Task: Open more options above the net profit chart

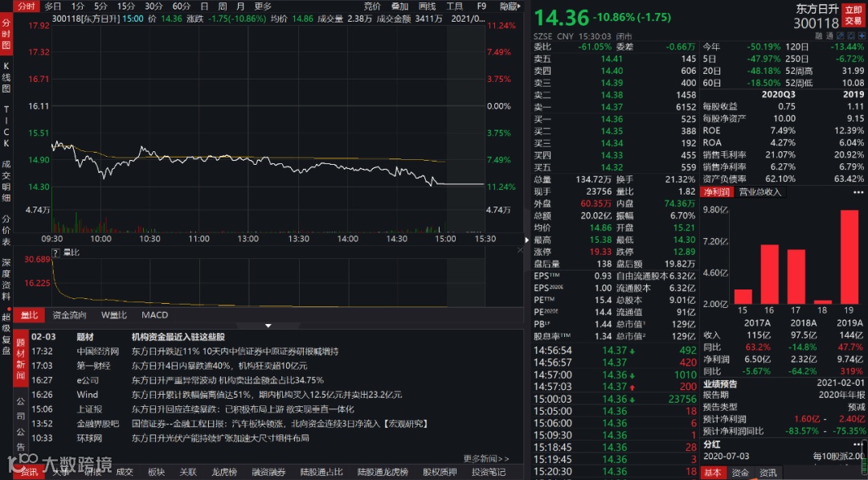Action: coord(858,192)
